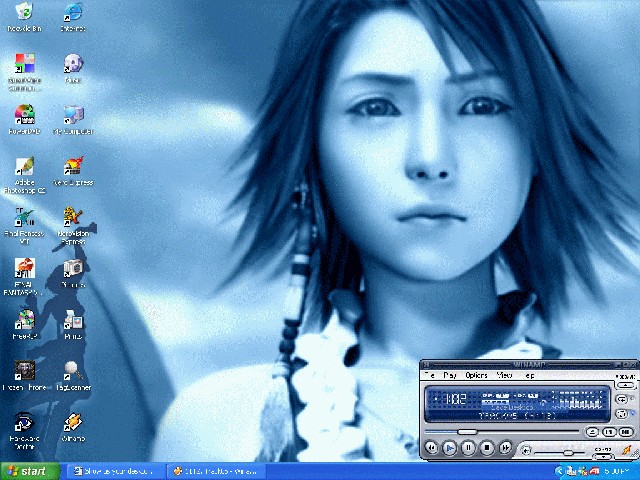Open the Help menu in Winamp
This screenshot has height=480, width=640.
click(529, 375)
